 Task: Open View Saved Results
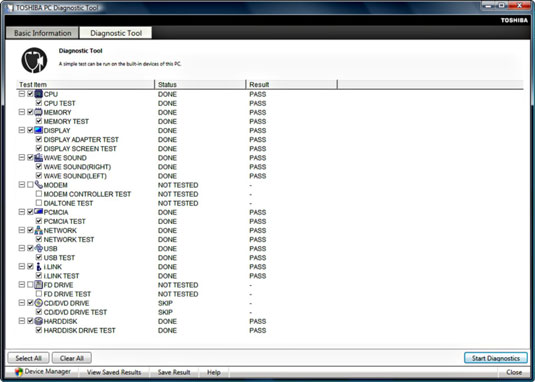coord(114,372)
